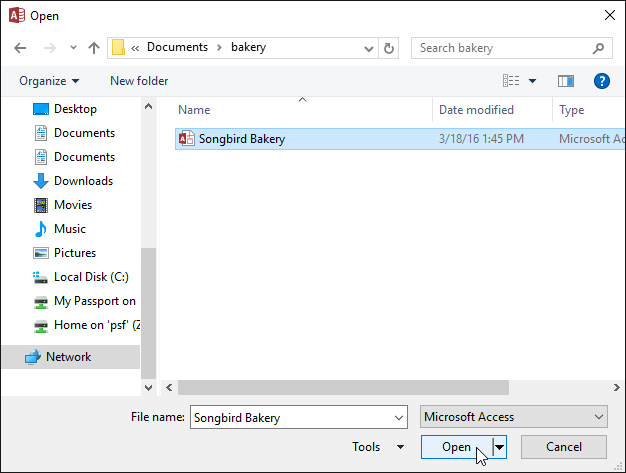Open the split arrow beside Open button
Viewport: 626px width, 473px height.
pyautogui.click(x=499, y=447)
